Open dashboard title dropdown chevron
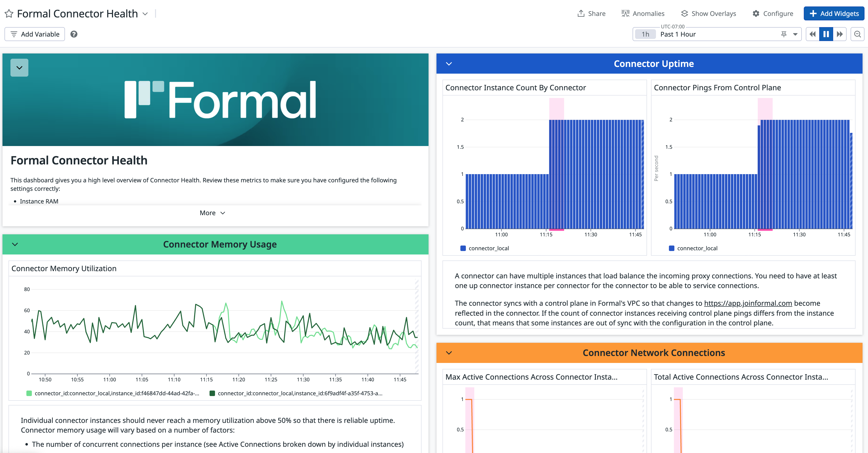The height and width of the screenshot is (453, 868). [145, 14]
